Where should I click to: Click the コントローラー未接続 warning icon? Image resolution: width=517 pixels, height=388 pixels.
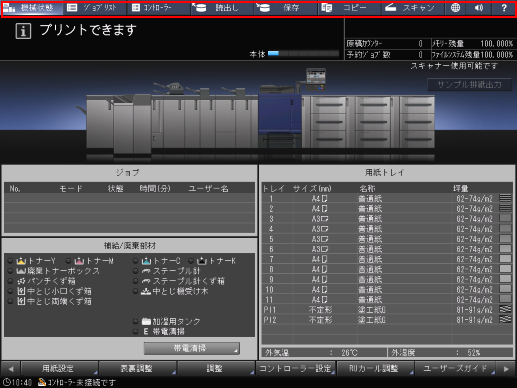42,382
